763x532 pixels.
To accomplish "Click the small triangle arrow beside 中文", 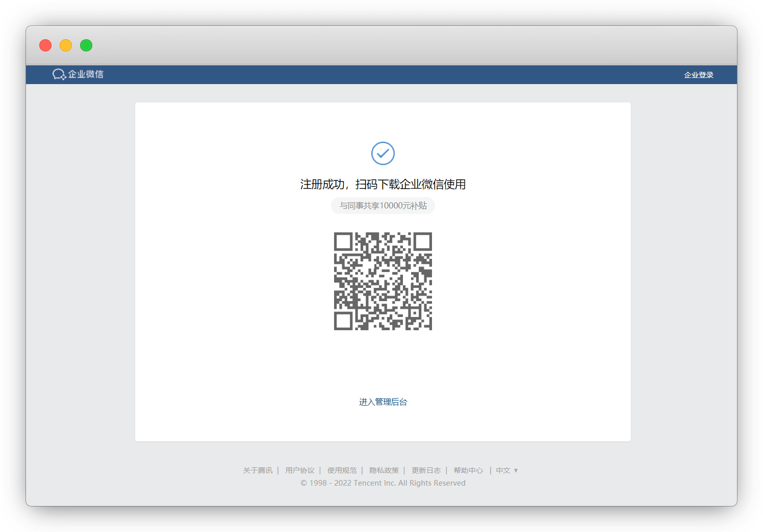I will coord(516,470).
